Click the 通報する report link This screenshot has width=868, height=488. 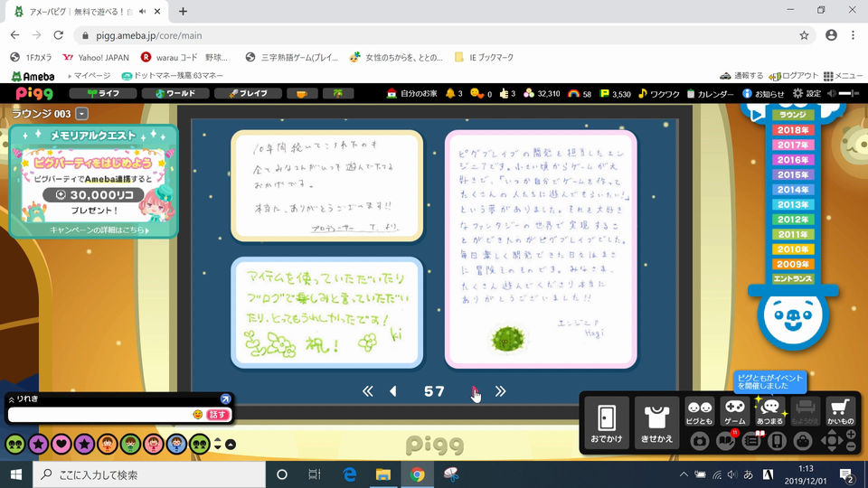741,76
